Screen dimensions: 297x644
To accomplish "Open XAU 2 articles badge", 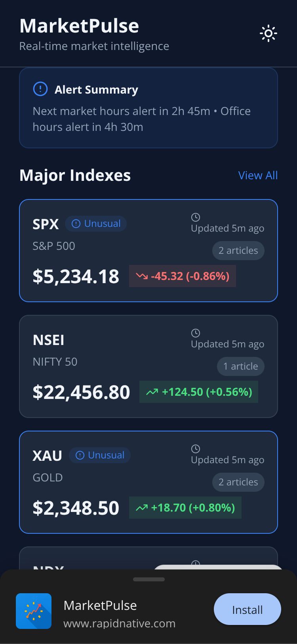I will tap(238, 482).
